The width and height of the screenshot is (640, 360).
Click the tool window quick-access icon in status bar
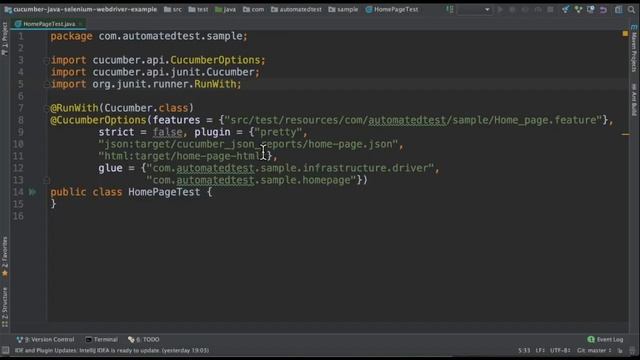click(5, 351)
